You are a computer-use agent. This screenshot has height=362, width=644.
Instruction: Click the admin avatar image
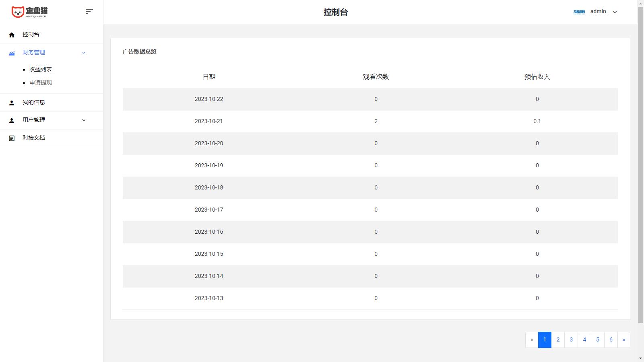click(x=579, y=12)
